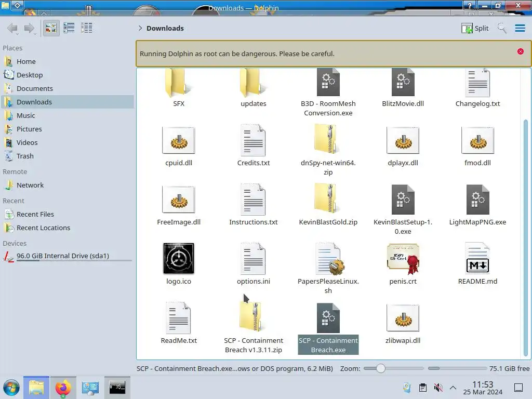The height and width of the screenshot is (399, 532).
Task: Open the terminal from the taskbar
Action: point(117,388)
